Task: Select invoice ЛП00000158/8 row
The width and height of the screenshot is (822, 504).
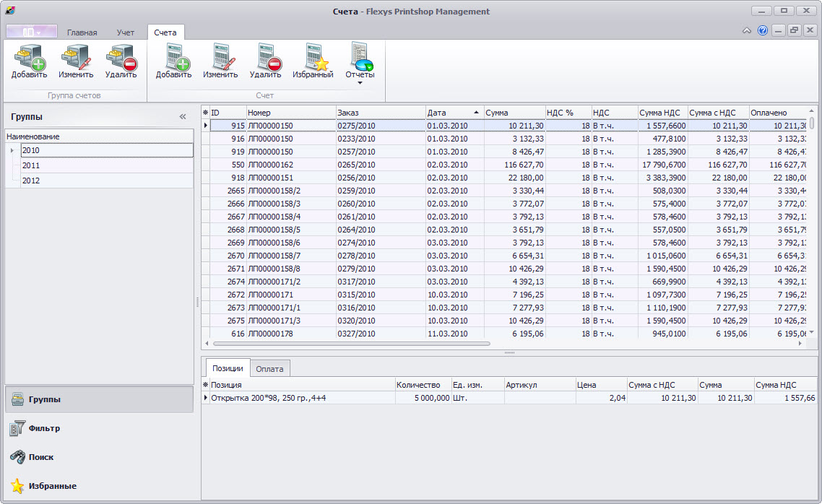Action: (509, 269)
